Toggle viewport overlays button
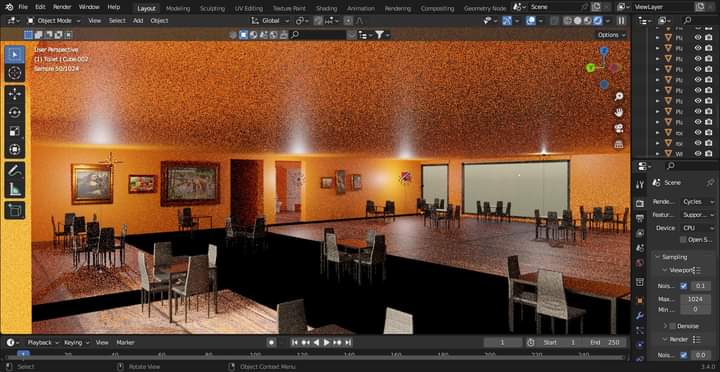The image size is (720, 372). point(531,21)
